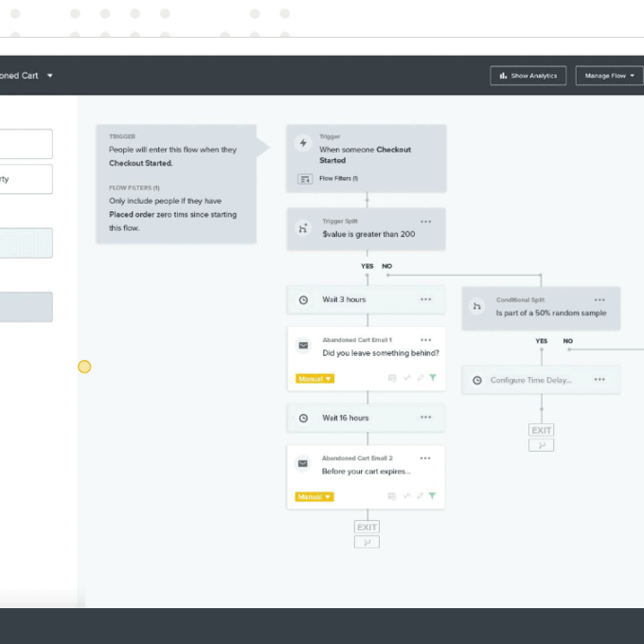The height and width of the screenshot is (644, 644).
Task: Click the clock icon on Wait 3 hours
Action: [x=303, y=300]
